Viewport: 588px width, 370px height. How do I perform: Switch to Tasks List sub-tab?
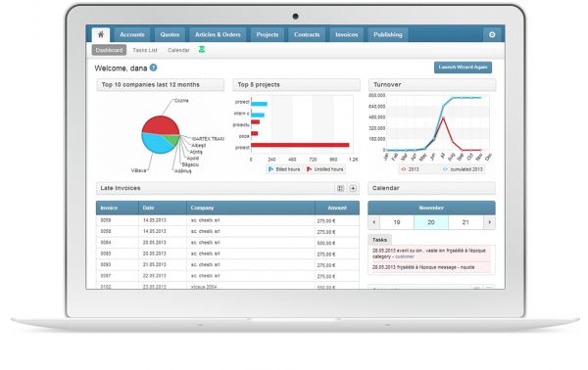(x=145, y=50)
